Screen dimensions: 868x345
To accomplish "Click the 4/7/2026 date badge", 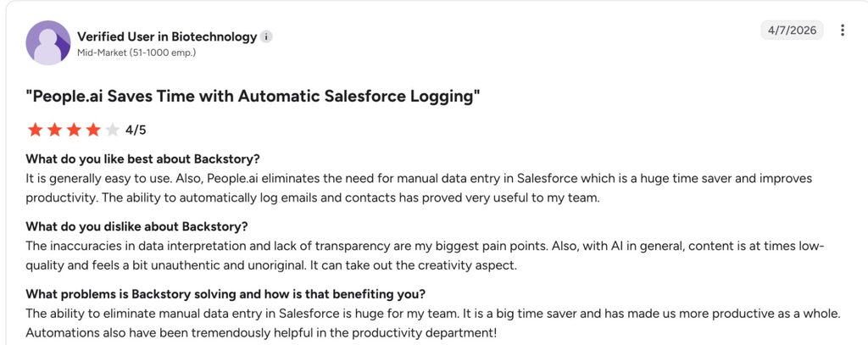I will [793, 31].
